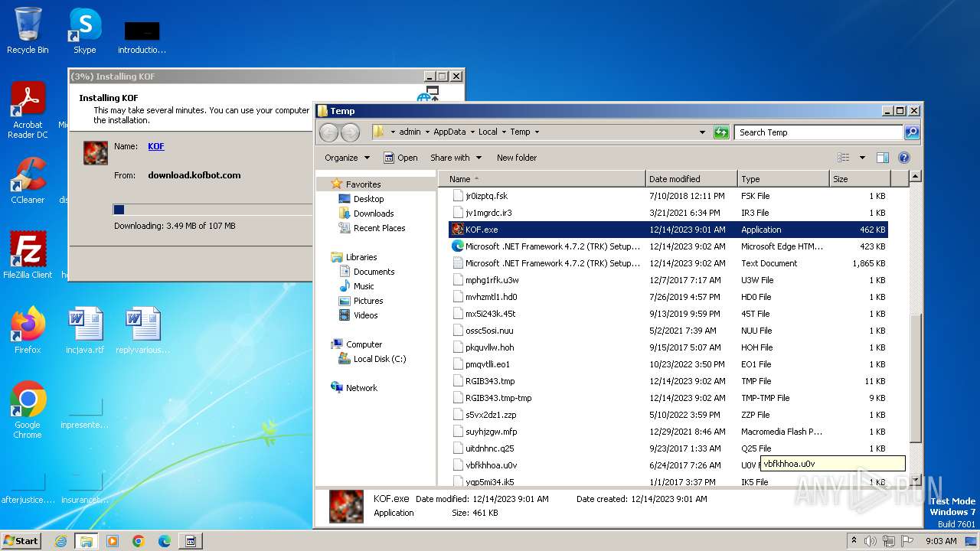Open the Start menu
The width and height of the screenshot is (980, 551).
click(21, 541)
